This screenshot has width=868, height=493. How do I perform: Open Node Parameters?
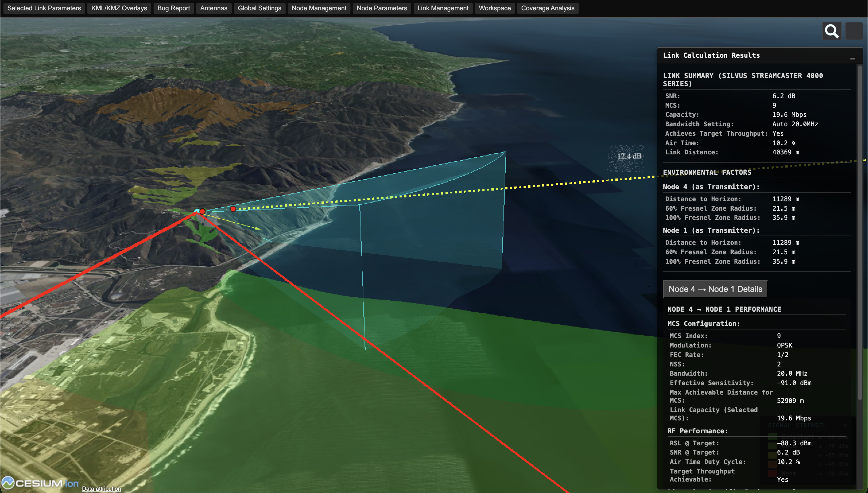(x=382, y=8)
